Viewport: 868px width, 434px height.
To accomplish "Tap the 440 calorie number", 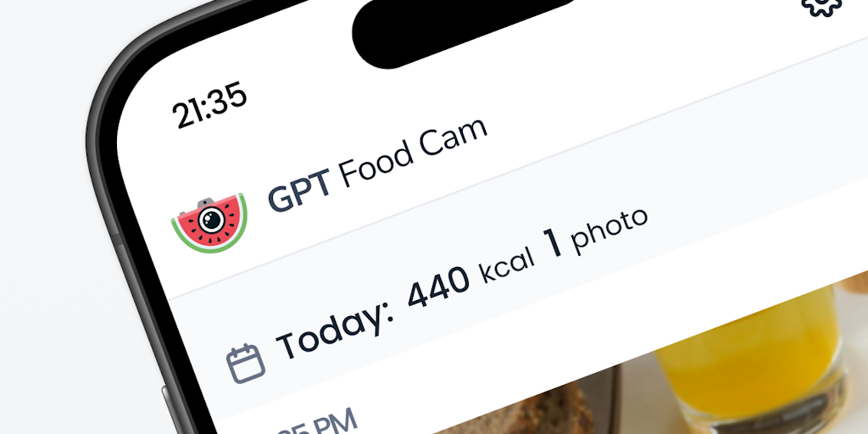I will pos(438,290).
